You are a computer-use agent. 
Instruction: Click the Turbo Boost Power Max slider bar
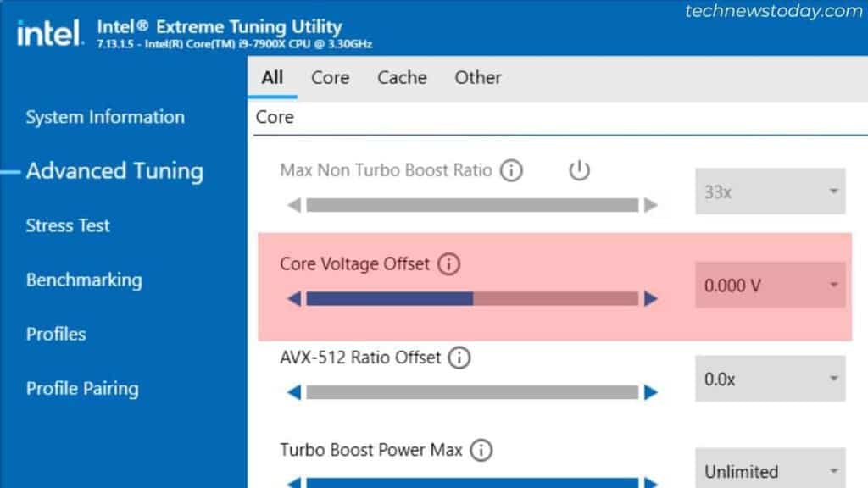coord(472,483)
